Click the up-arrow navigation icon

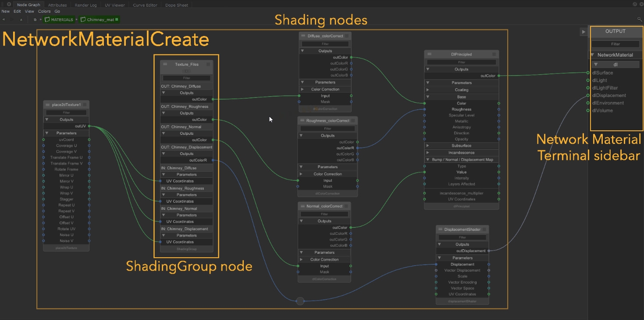[21, 20]
